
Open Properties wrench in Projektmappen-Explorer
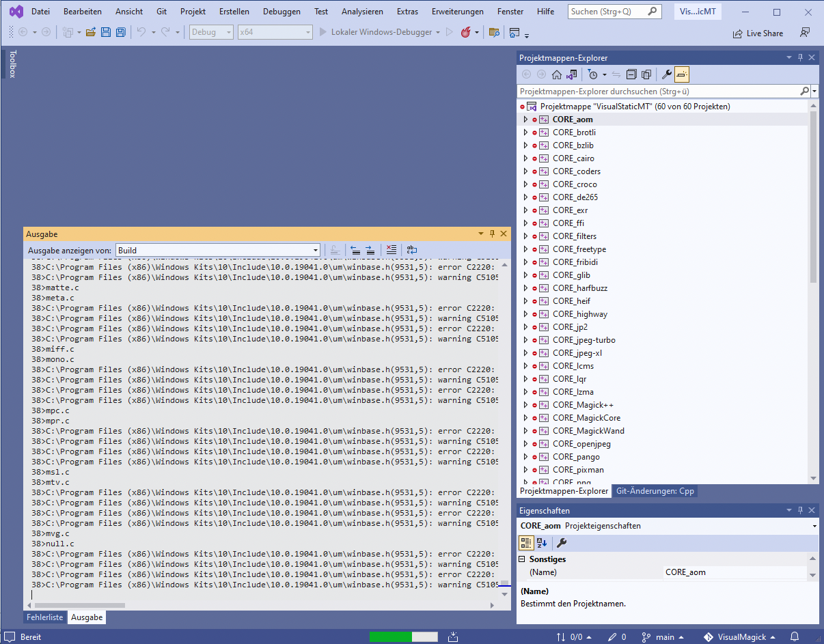[x=667, y=74]
